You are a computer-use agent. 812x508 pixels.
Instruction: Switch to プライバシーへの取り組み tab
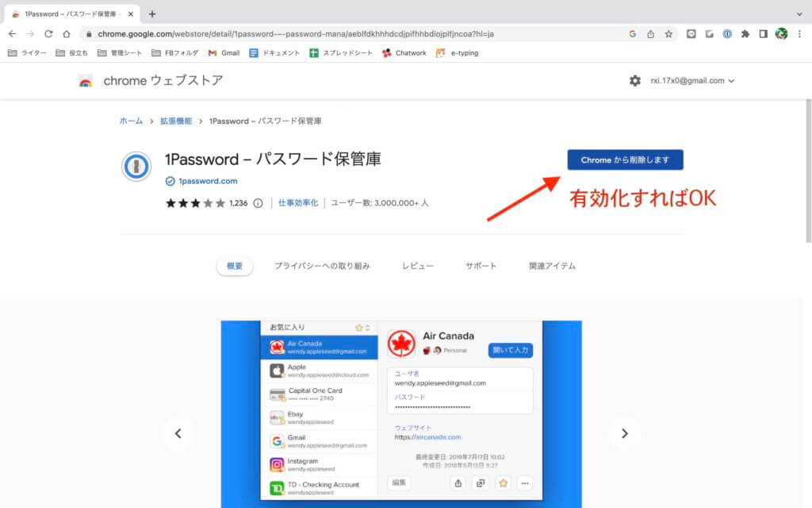click(322, 266)
